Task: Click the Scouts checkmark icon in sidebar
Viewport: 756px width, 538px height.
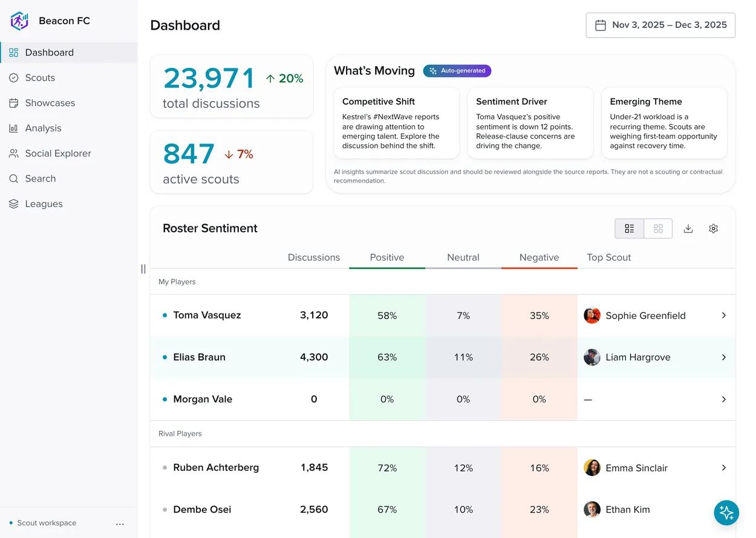Action: click(x=13, y=77)
